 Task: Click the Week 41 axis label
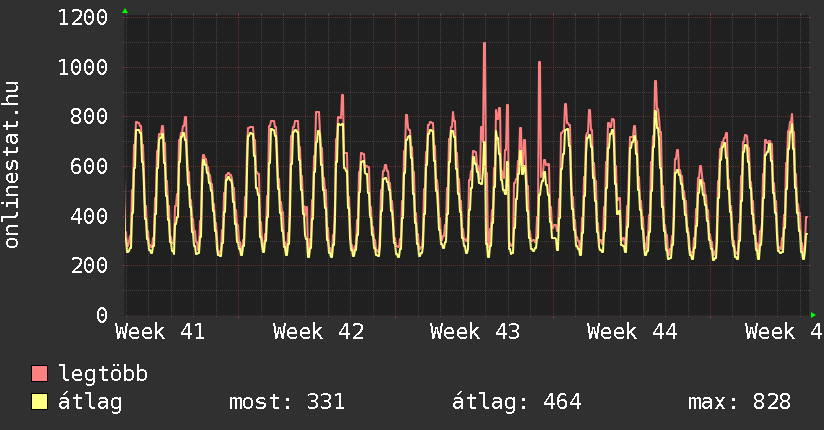point(160,331)
